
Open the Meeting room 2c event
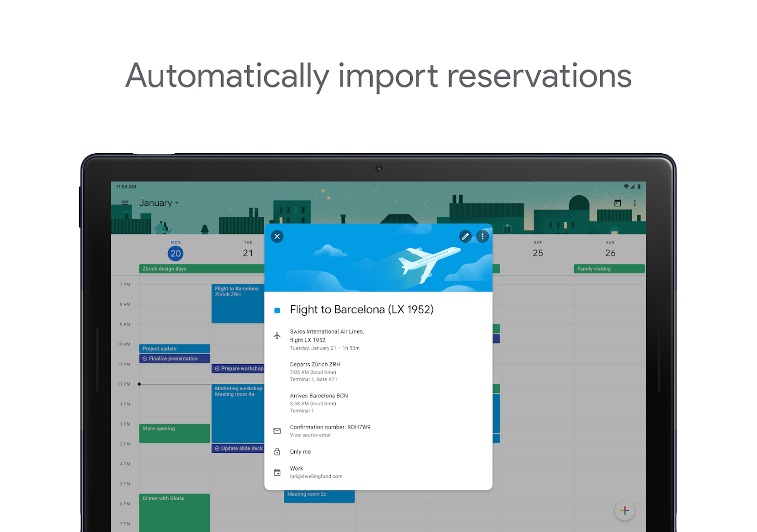[319, 496]
